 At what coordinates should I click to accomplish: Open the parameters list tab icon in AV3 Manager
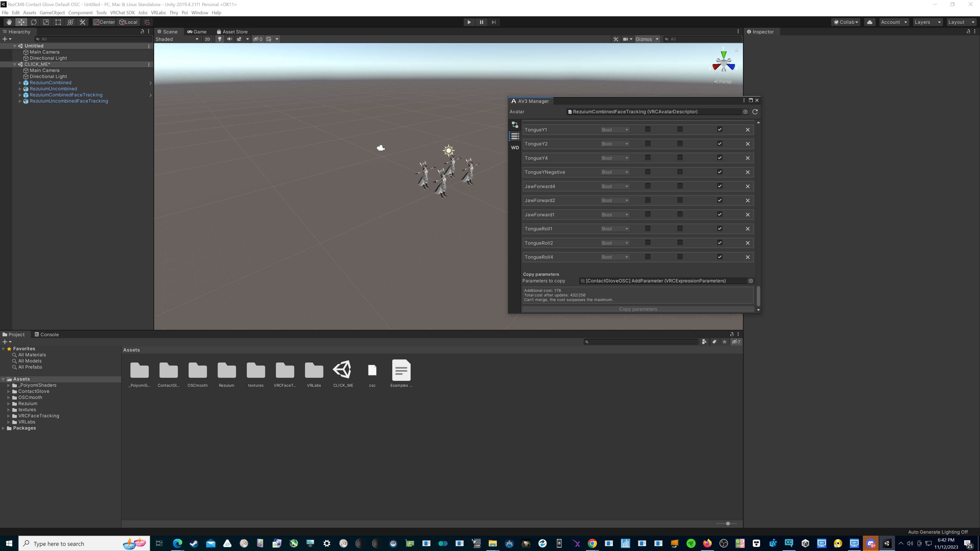(x=515, y=136)
